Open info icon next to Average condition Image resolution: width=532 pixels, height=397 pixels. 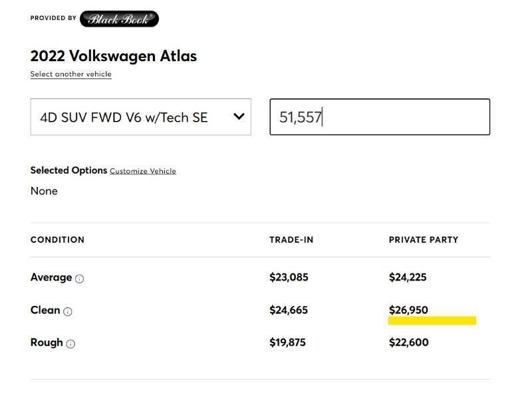pos(79,279)
